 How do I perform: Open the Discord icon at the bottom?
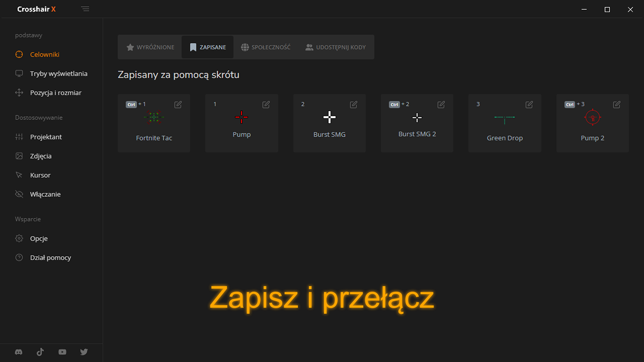coord(18,352)
